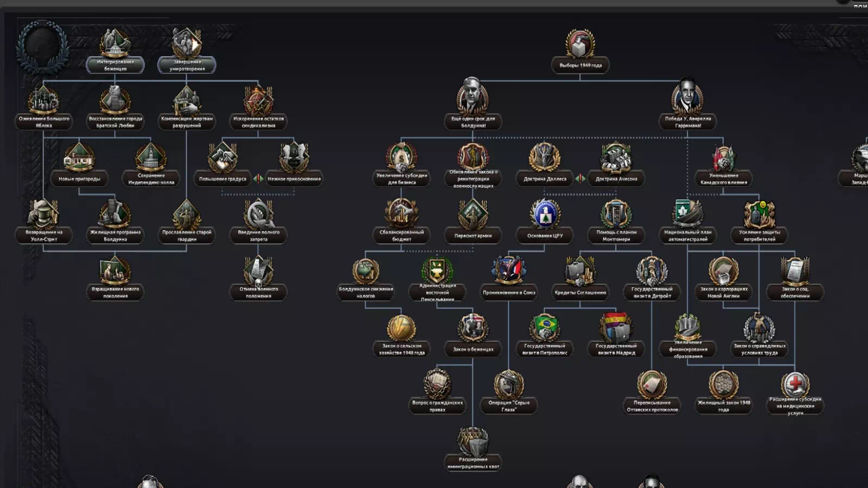Select the 'Введение полного запрета' focus icon
The image size is (868, 488).
[258, 214]
